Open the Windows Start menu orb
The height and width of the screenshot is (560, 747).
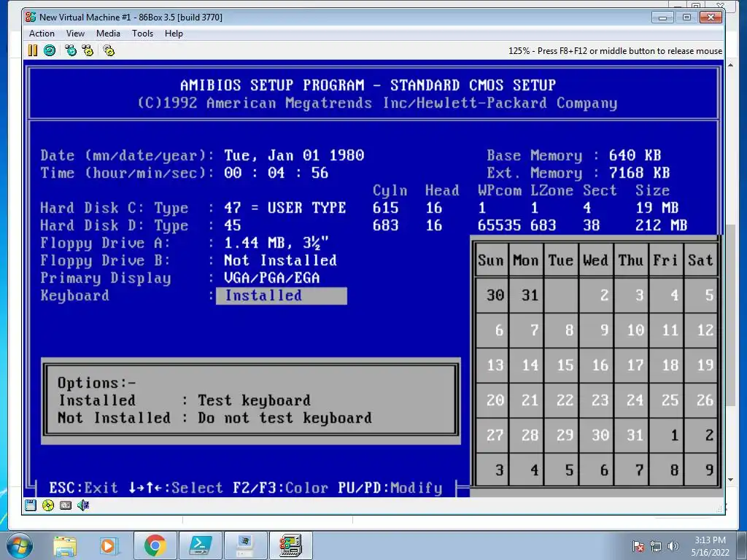20,545
